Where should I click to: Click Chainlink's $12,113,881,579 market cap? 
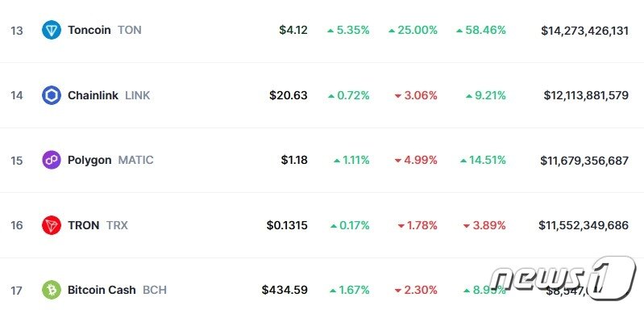[586, 95]
